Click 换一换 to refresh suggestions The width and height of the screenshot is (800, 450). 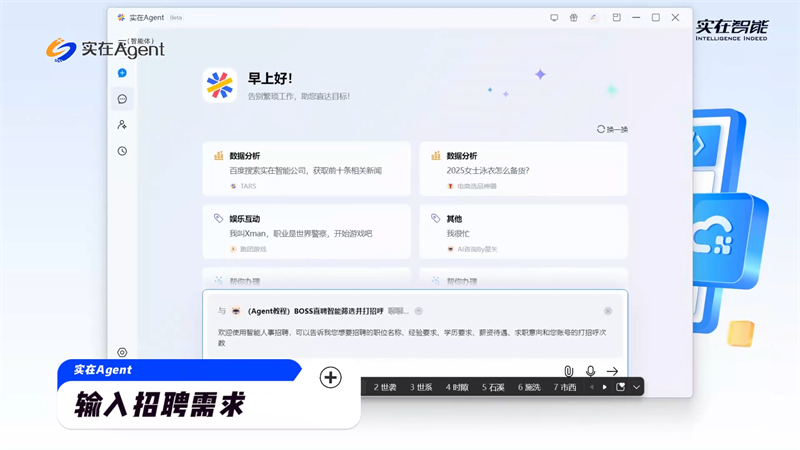click(612, 129)
